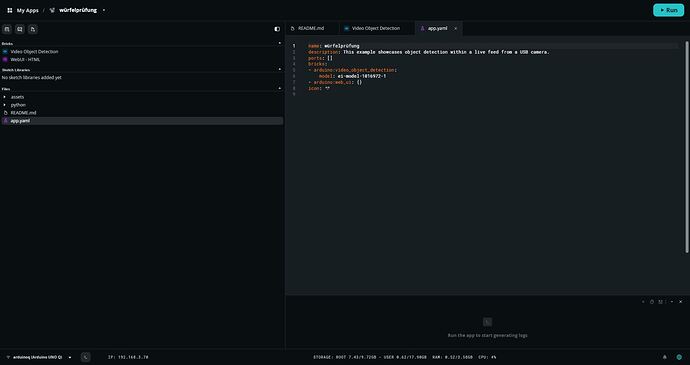The image size is (690, 365).
Task: Open the terminal shell button in status bar
Action: [x=86, y=357]
